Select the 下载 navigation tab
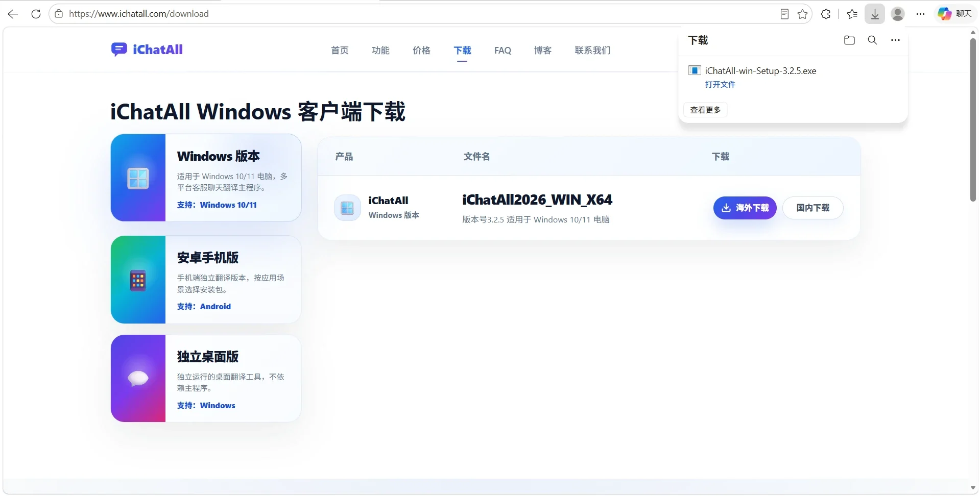The width and height of the screenshot is (980, 496). pyautogui.click(x=462, y=51)
